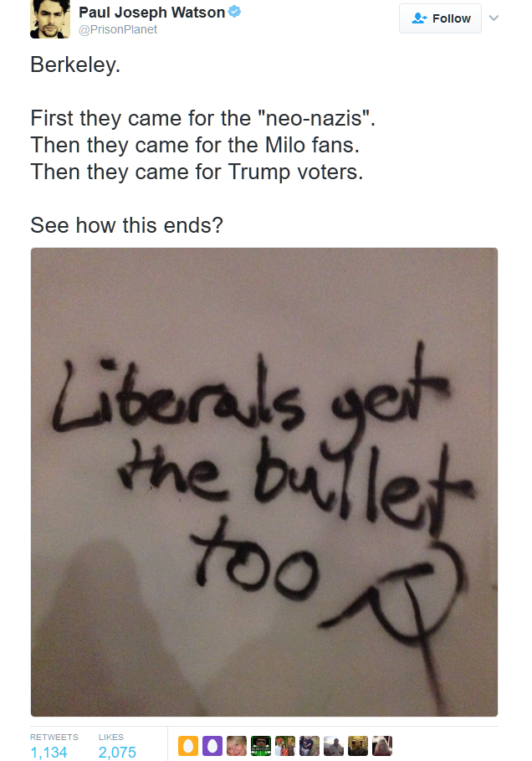Click the LIKES label
Image resolution: width=532 pixels, height=761 pixels.
pyautogui.click(x=111, y=737)
